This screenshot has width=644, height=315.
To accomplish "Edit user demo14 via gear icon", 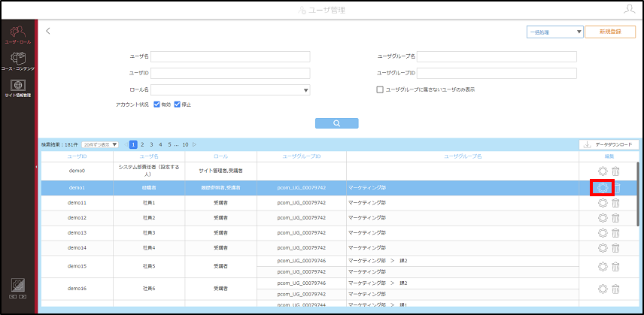I will [x=603, y=248].
